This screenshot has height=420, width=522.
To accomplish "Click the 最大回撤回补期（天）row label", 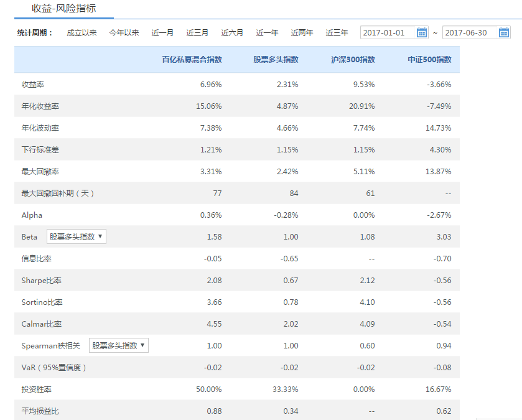I will (x=58, y=194).
